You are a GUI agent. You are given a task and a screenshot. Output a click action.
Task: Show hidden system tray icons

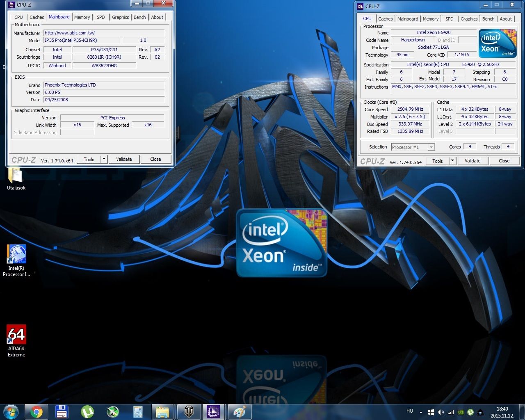pyautogui.click(x=421, y=412)
